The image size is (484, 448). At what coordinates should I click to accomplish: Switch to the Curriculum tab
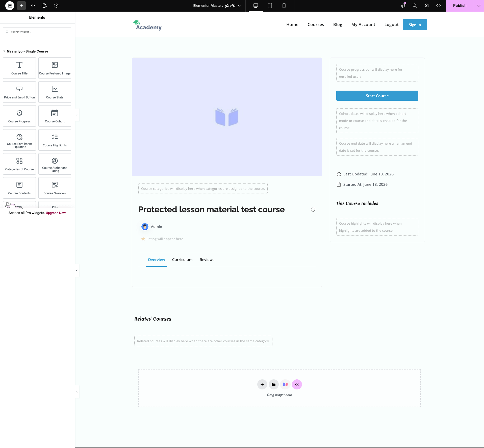(x=182, y=260)
